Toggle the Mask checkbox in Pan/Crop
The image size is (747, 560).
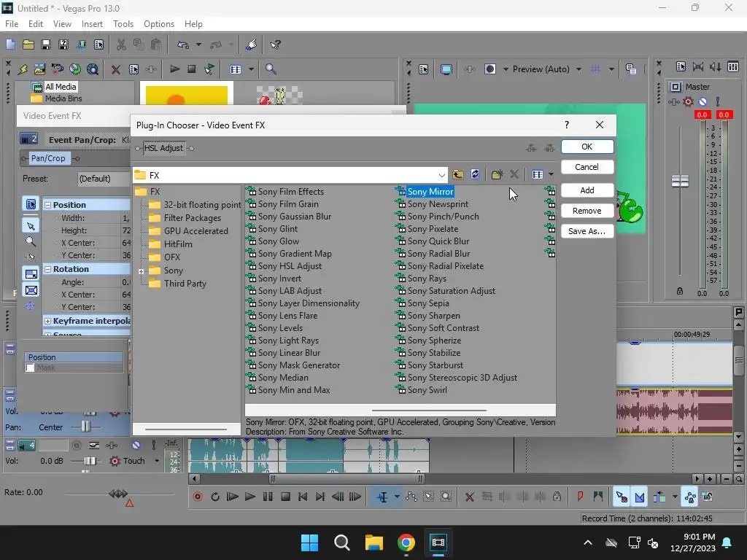point(30,367)
